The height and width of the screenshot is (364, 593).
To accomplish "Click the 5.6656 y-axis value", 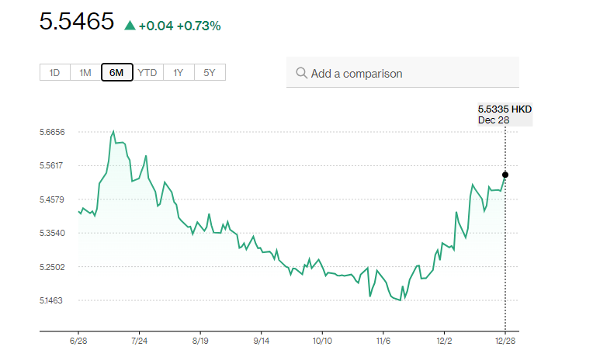I will pyautogui.click(x=53, y=132).
